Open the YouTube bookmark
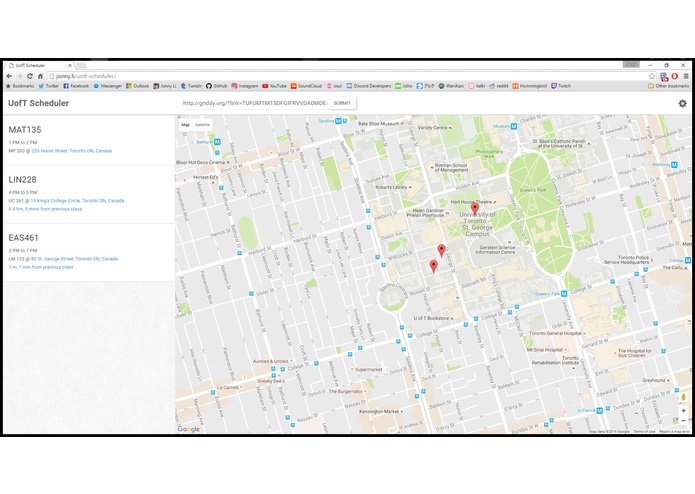Viewport: 695px width, 494px height. [x=274, y=86]
